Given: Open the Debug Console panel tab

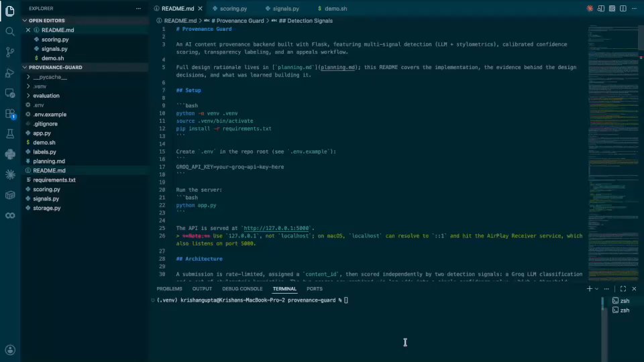Looking at the screenshot, I should [242, 289].
